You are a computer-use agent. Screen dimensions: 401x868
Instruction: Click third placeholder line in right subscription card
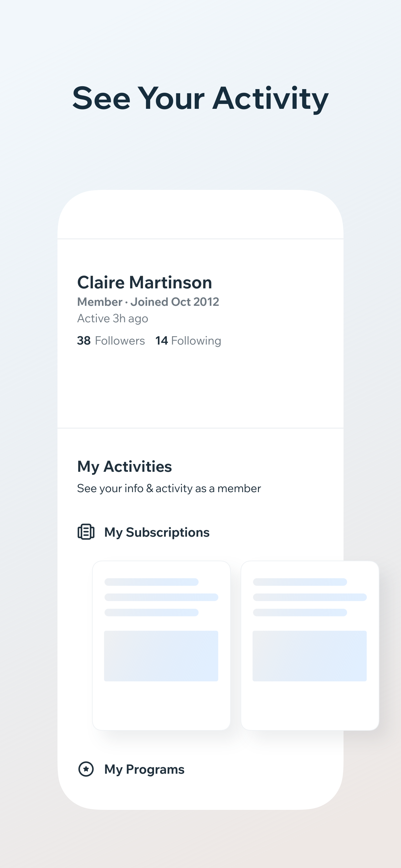(x=300, y=612)
